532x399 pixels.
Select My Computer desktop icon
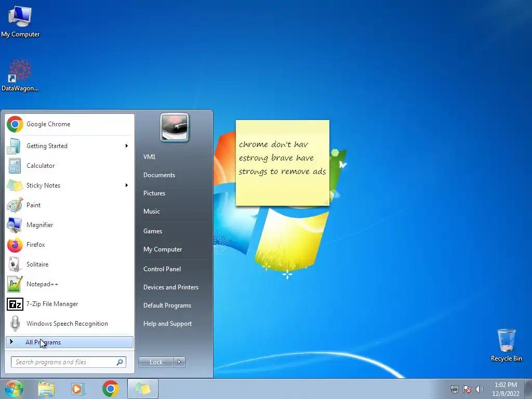[20, 22]
